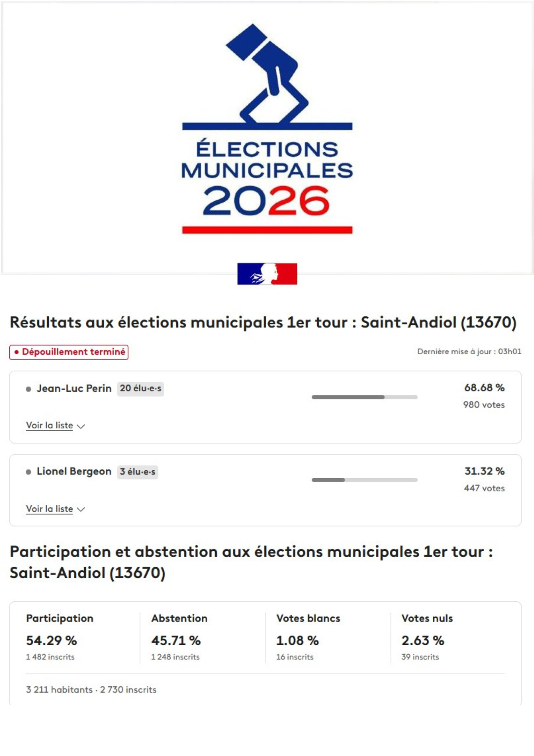The width and height of the screenshot is (534, 756).
Task: Click the 20 élu·e·s badge
Action: 140,389
